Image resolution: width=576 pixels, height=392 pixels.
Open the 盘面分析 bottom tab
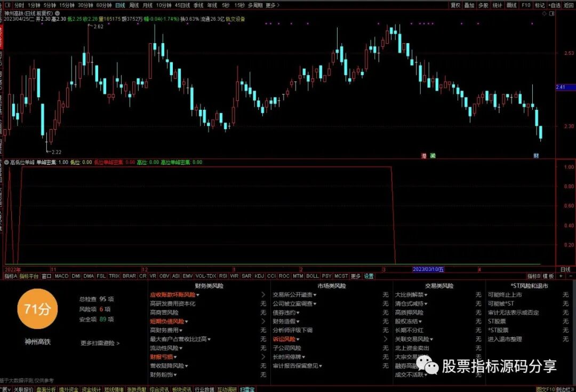[46, 389]
